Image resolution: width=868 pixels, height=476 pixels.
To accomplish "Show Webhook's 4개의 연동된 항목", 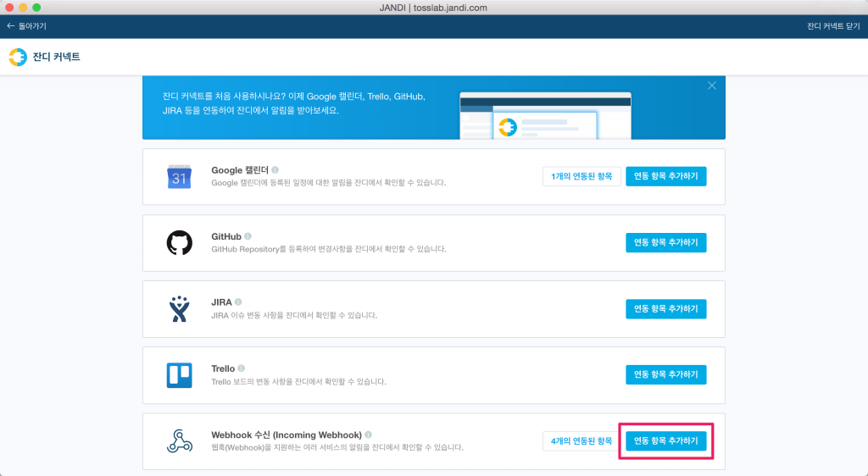I will (581, 441).
